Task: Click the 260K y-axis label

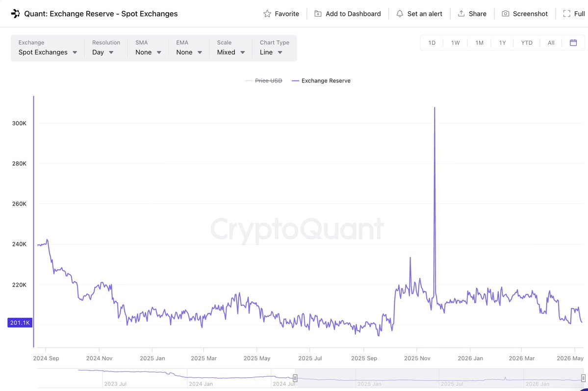Action: (19, 204)
